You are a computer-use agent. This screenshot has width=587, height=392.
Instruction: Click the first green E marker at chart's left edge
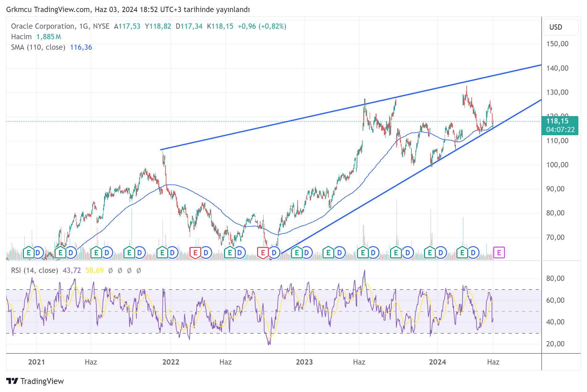click(x=28, y=253)
